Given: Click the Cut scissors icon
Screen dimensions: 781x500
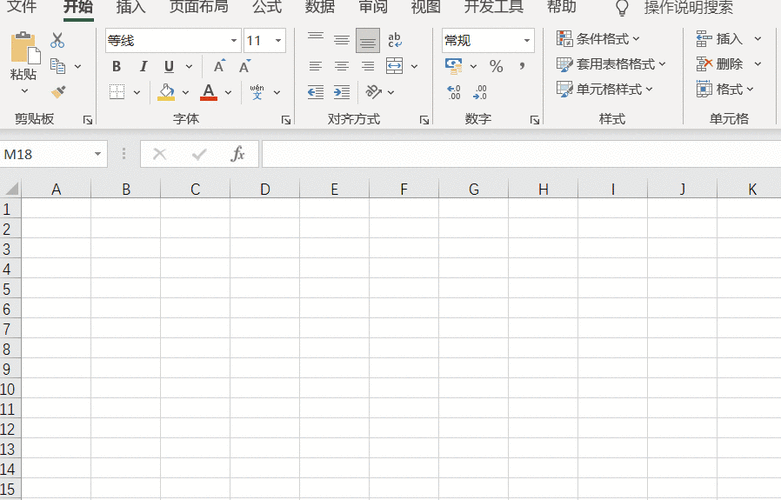Looking at the screenshot, I should pos(57,40).
